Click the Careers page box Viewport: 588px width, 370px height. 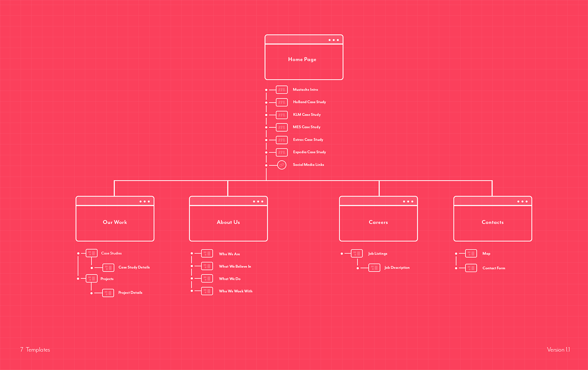coord(378,219)
